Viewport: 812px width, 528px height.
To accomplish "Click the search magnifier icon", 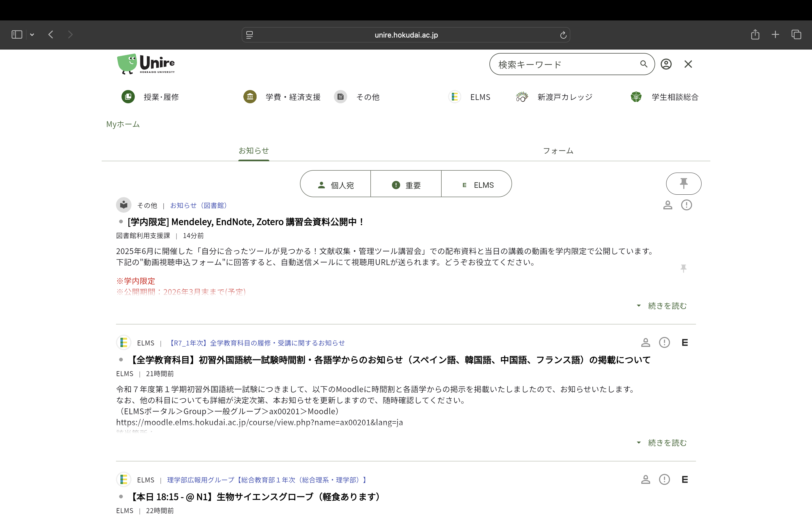I will click(644, 64).
